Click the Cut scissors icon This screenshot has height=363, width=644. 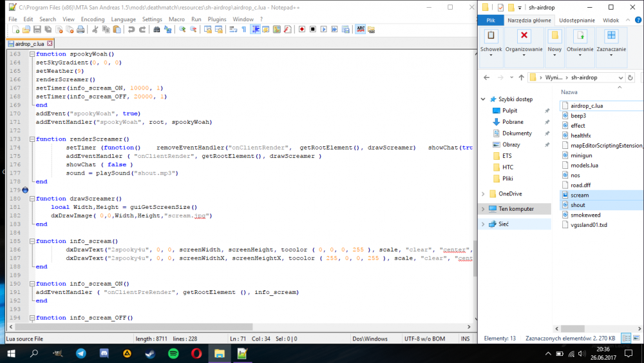(x=95, y=30)
